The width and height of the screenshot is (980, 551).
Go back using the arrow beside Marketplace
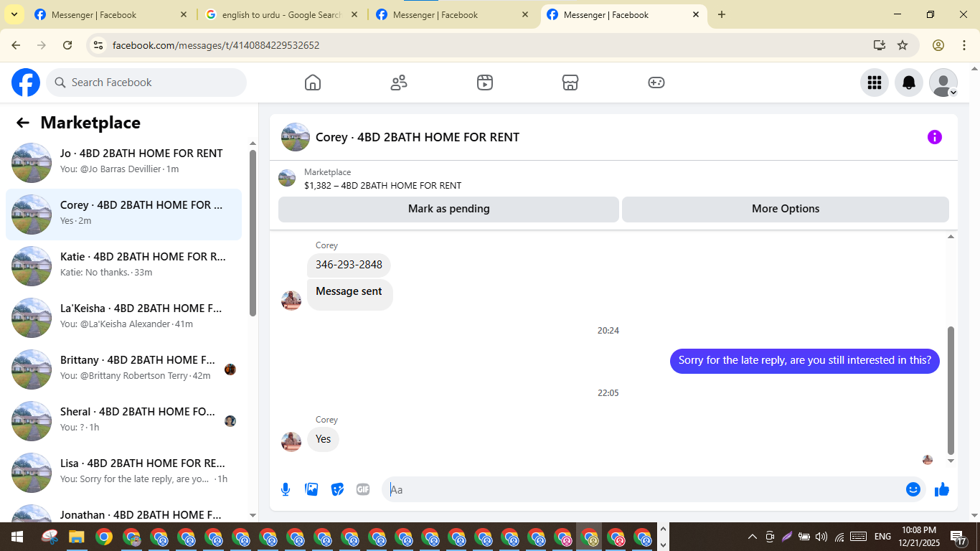pos(23,123)
